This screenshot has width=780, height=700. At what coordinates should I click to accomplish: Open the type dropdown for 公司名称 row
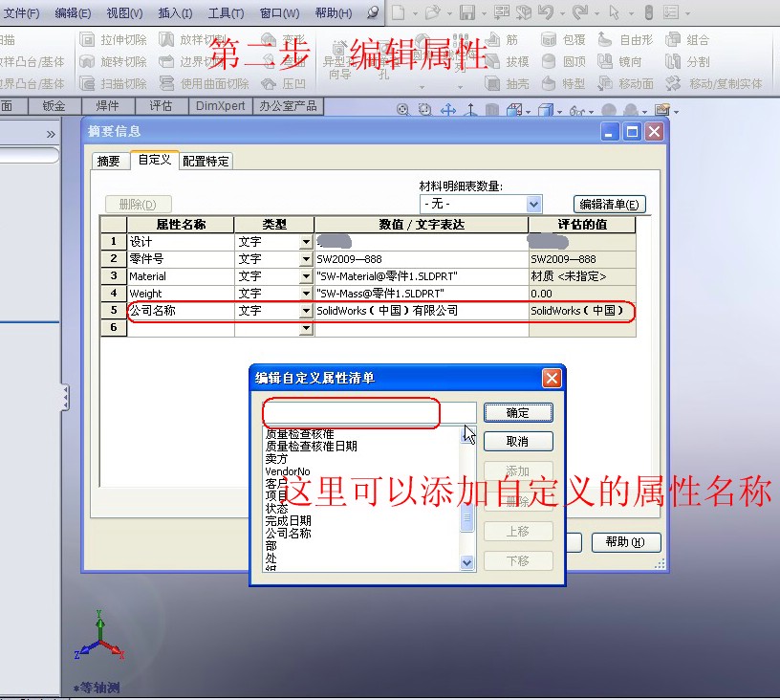coord(307,311)
